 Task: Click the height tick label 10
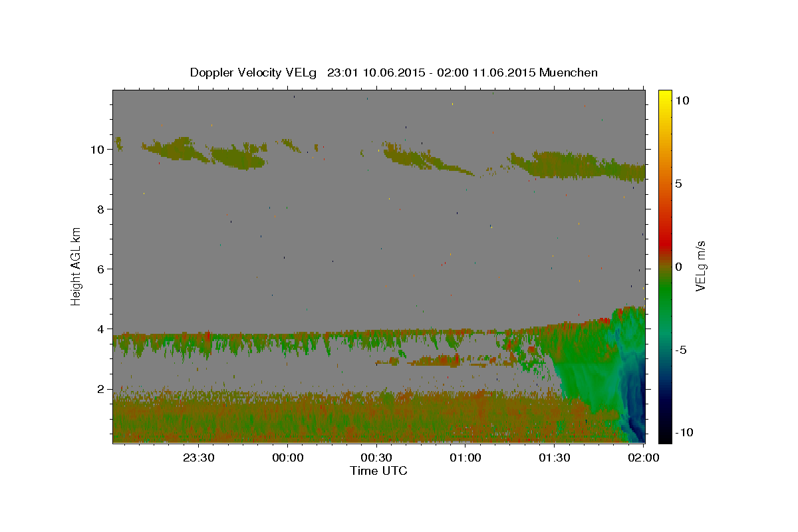(98, 150)
